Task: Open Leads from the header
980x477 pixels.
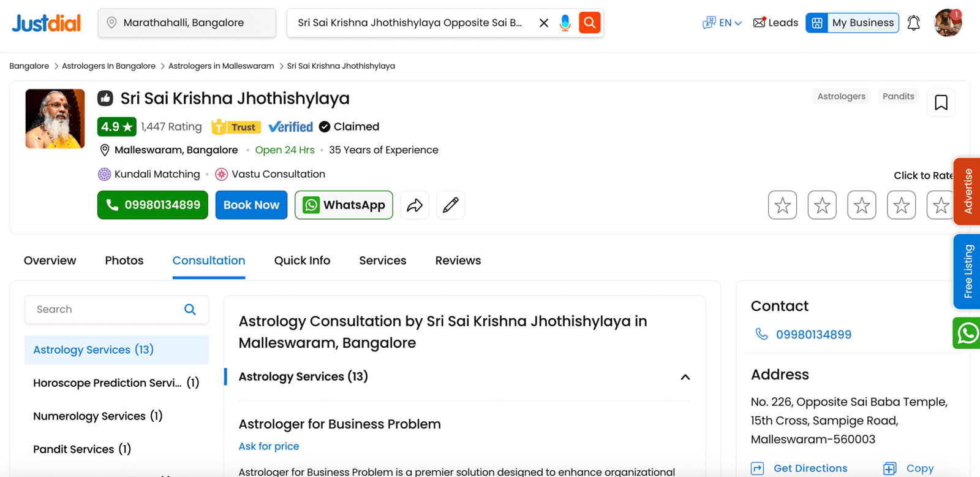Action: [x=775, y=23]
